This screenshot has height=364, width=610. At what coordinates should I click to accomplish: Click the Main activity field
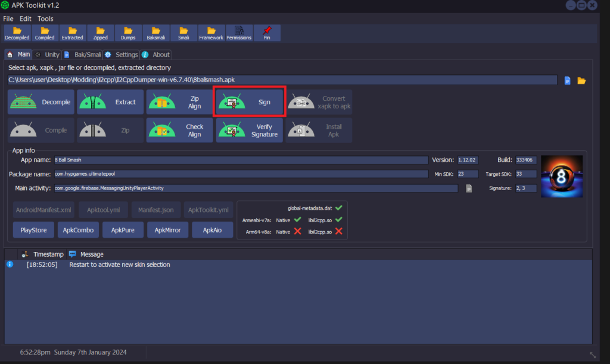point(256,188)
